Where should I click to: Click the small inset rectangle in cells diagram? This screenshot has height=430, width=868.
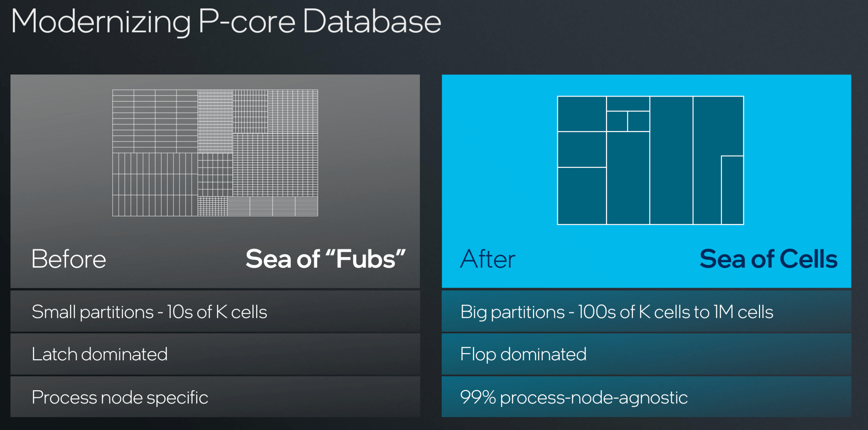point(732,190)
